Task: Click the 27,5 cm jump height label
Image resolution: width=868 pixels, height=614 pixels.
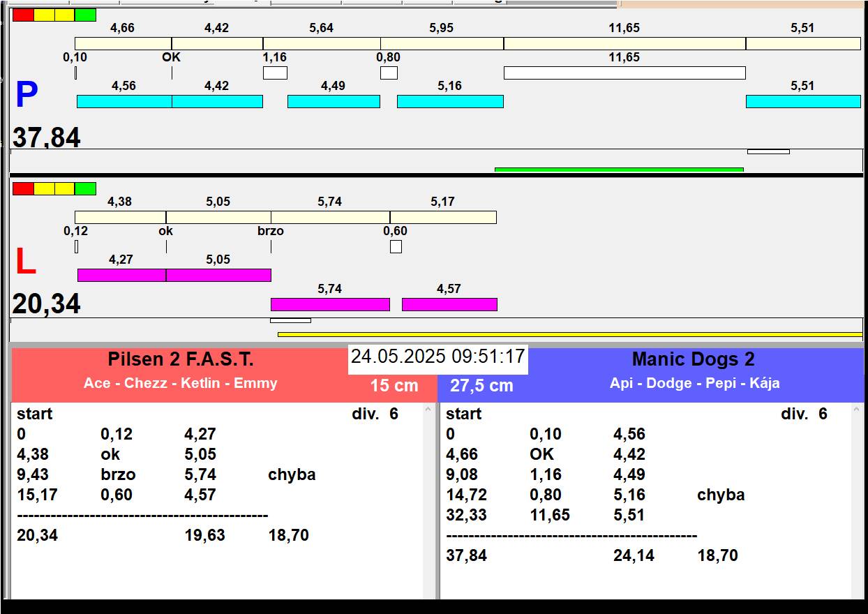Action: tap(481, 385)
